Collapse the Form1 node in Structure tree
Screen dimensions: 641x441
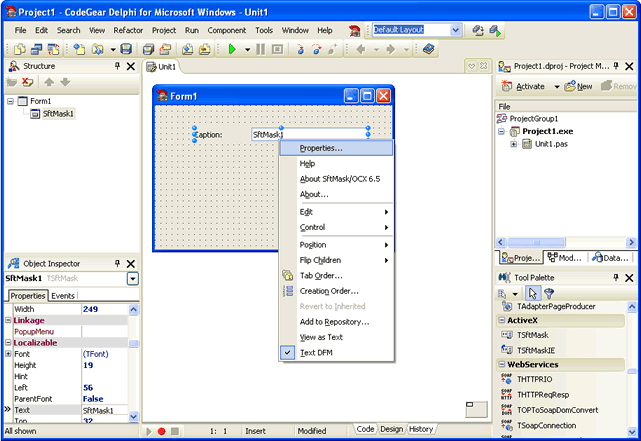[x=10, y=101]
